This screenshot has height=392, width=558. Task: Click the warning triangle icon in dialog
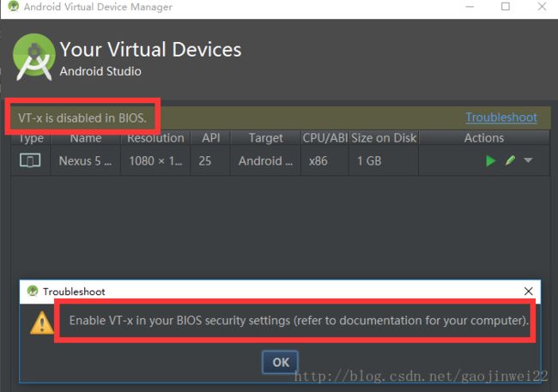tap(42, 323)
